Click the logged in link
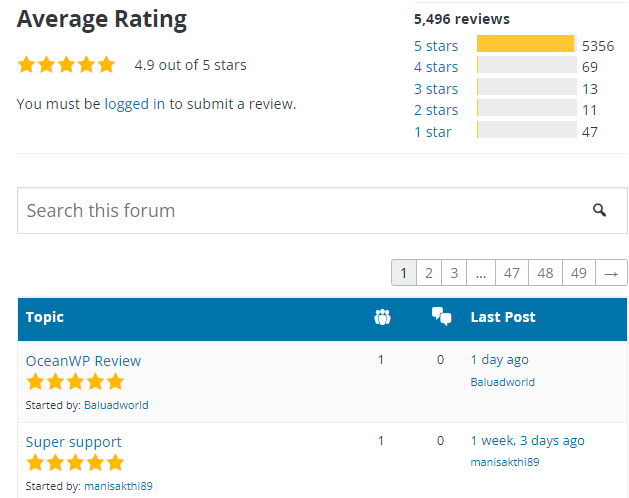629x498 pixels. (134, 104)
